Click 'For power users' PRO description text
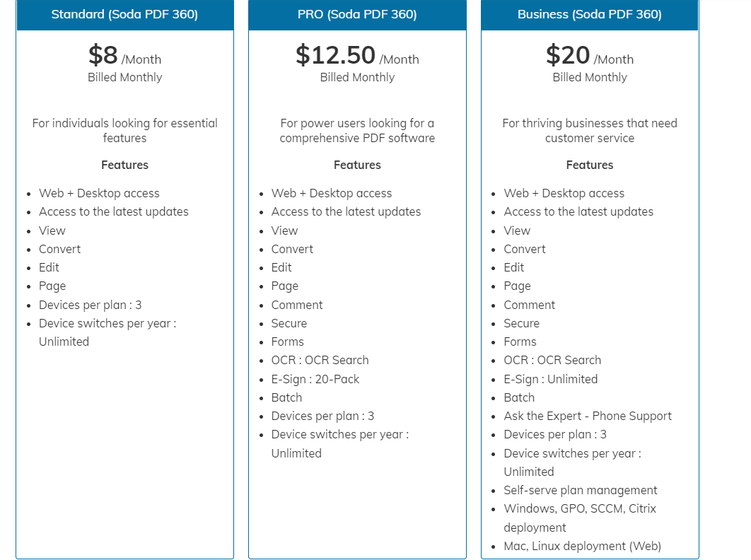The width and height of the screenshot is (751, 560). [x=357, y=130]
